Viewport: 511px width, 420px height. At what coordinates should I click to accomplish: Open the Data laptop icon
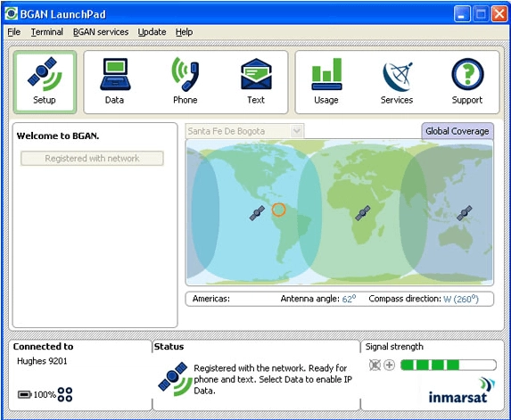[x=115, y=74]
